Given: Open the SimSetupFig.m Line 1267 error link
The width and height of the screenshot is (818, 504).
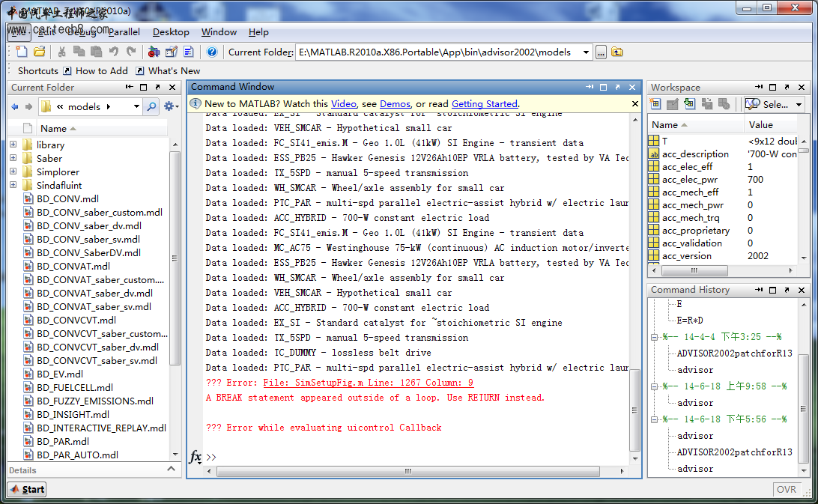Looking at the screenshot, I should (369, 383).
